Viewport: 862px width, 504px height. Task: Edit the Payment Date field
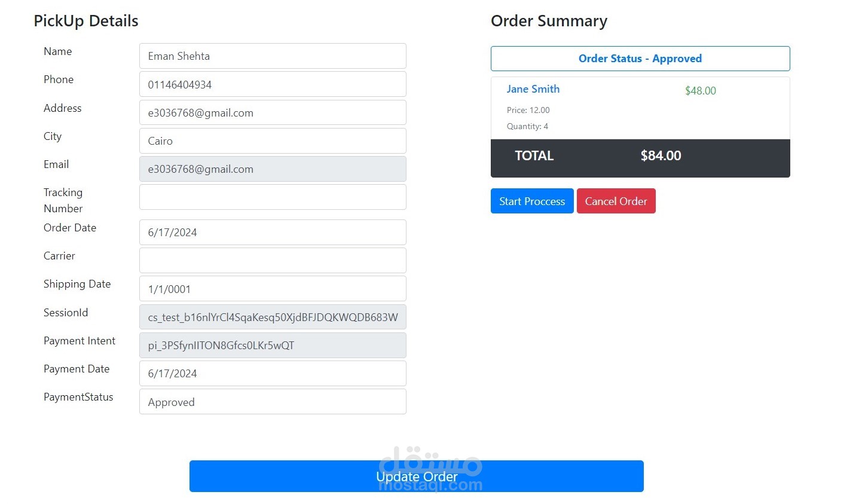[273, 373]
